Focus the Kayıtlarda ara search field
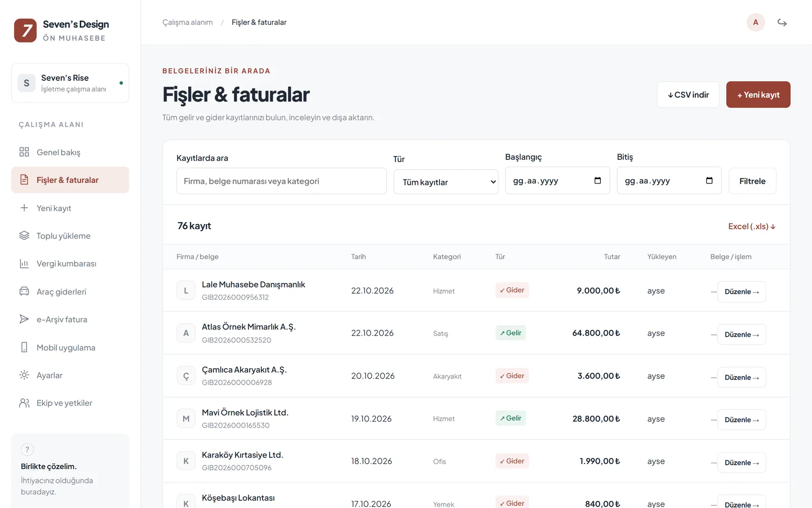 [x=282, y=181]
